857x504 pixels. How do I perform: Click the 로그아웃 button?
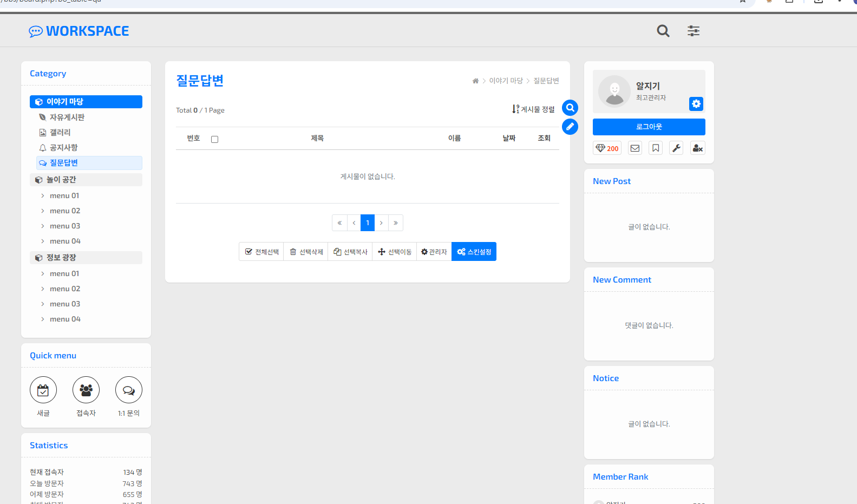(649, 127)
